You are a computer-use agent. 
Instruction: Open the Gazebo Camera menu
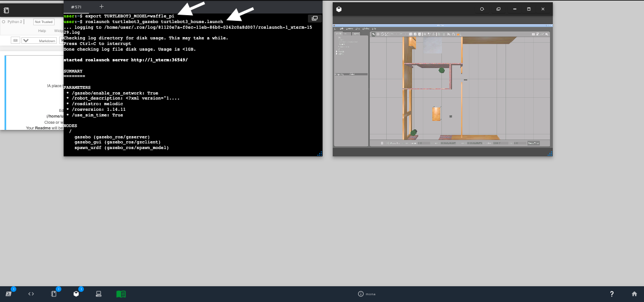click(350, 29)
